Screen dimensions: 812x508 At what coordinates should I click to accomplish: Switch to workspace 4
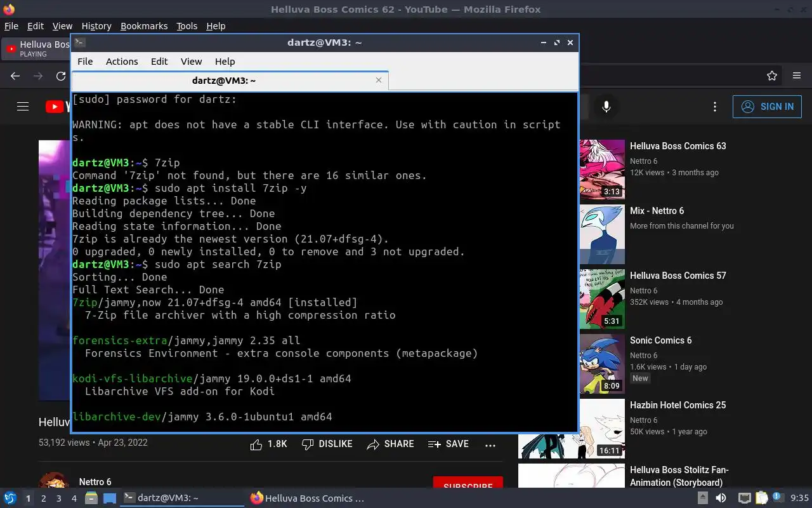(x=74, y=498)
